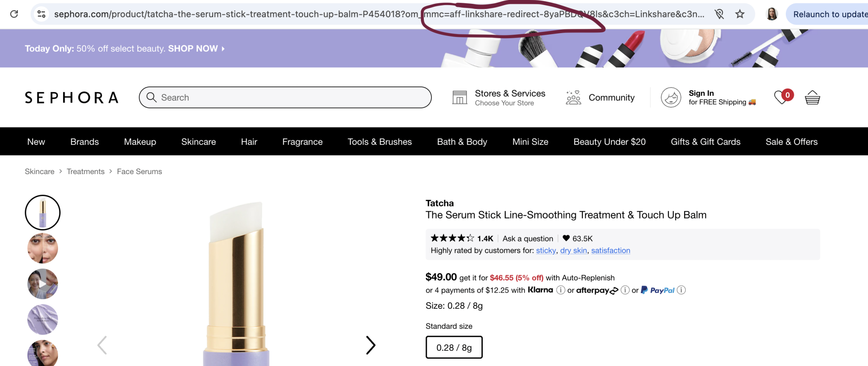Open the Sale & Offers menu
Screen dimensions: 868x366
(791, 142)
